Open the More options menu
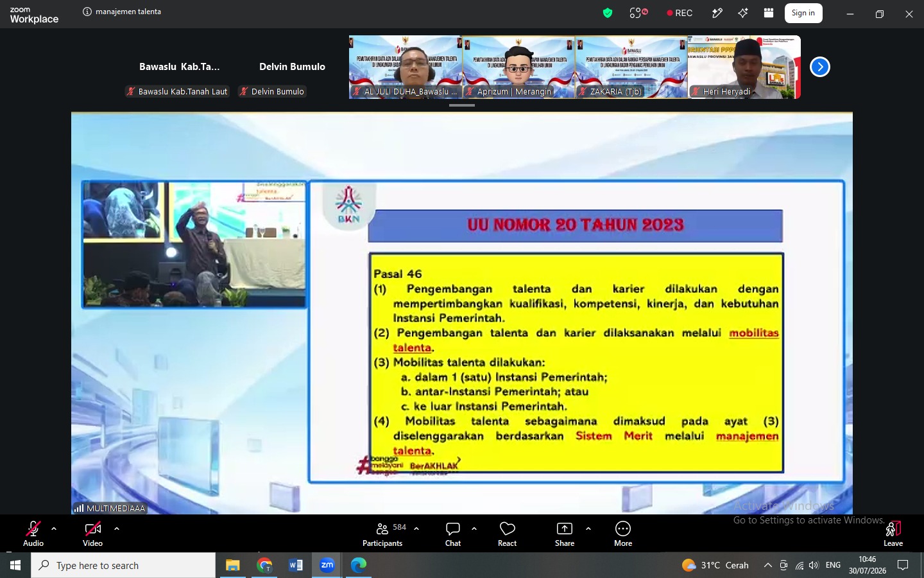The image size is (924, 578). coord(623,534)
